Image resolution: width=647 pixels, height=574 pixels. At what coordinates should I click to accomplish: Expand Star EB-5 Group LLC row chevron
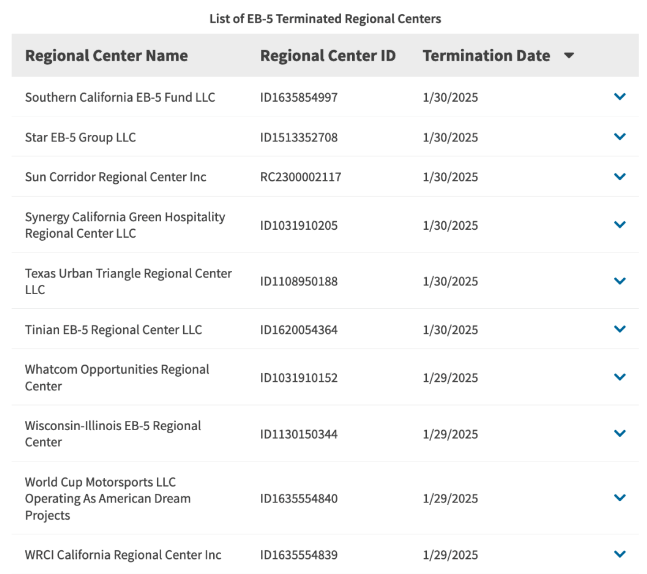(620, 137)
